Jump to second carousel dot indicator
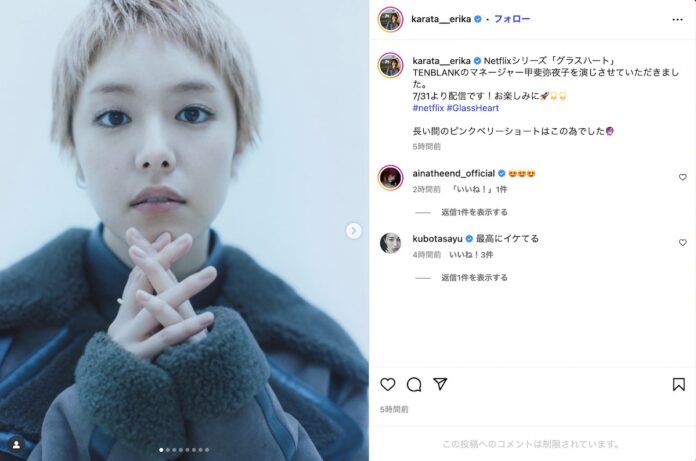The width and height of the screenshot is (696, 461). 167,450
